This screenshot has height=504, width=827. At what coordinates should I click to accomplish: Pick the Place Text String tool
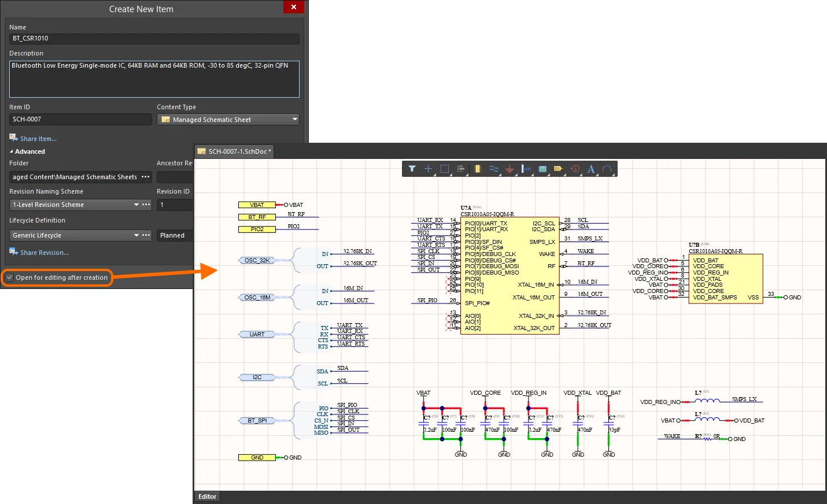[590, 169]
